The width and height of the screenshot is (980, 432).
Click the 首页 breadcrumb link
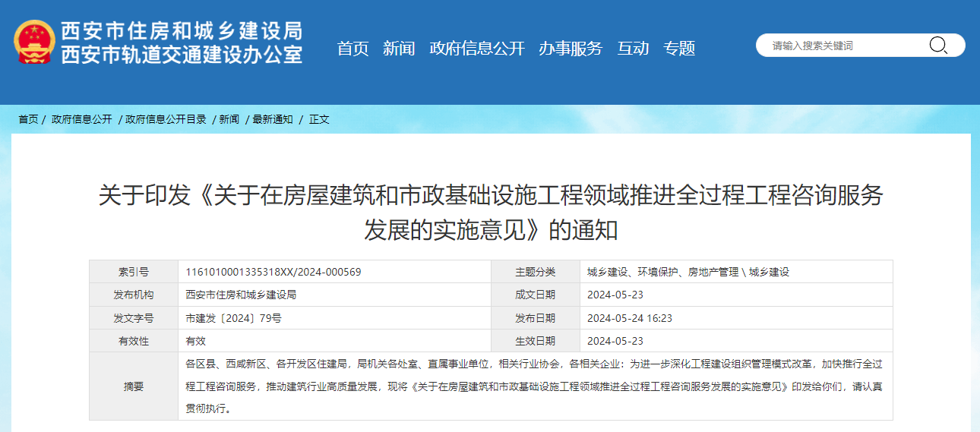click(28, 119)
